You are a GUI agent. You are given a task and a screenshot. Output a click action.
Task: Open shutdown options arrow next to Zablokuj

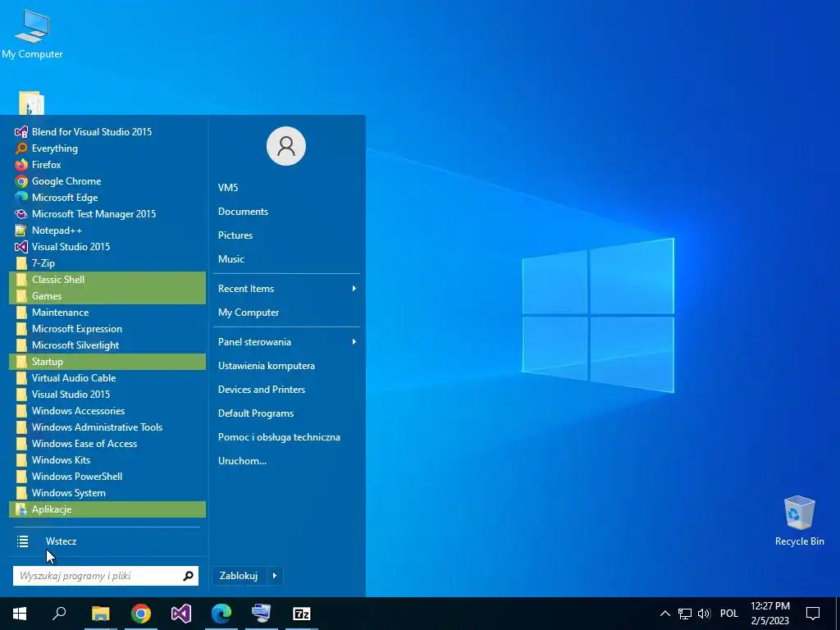click(274, 576)
